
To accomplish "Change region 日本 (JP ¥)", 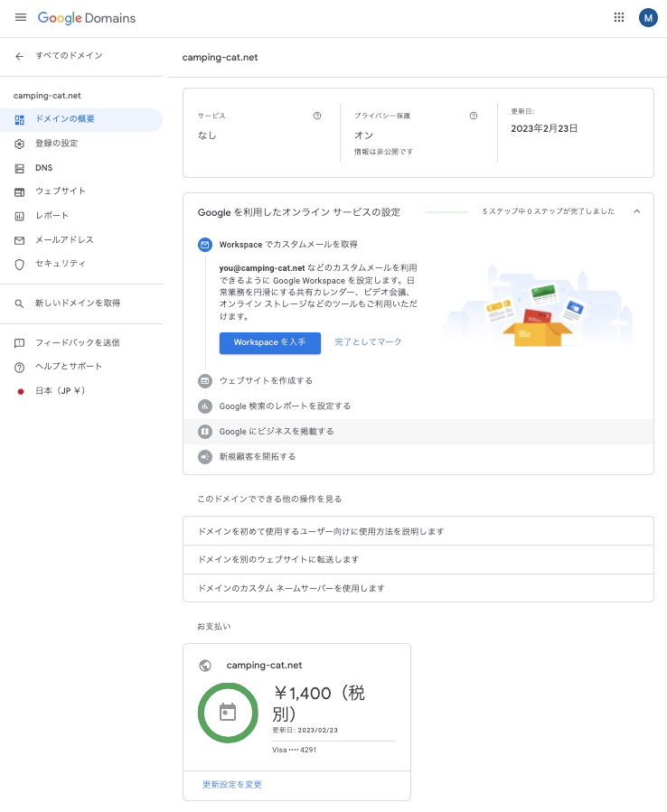I will [61, 390].
